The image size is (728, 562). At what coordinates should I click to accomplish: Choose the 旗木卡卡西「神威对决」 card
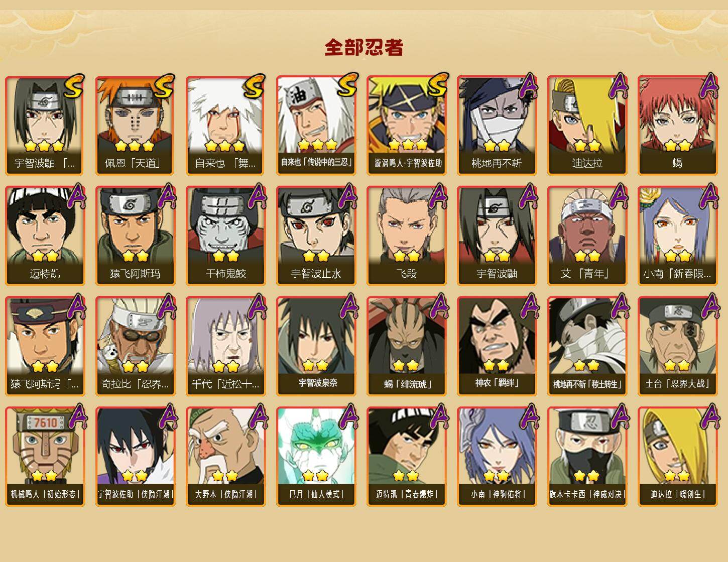click(x=587, y=457)
